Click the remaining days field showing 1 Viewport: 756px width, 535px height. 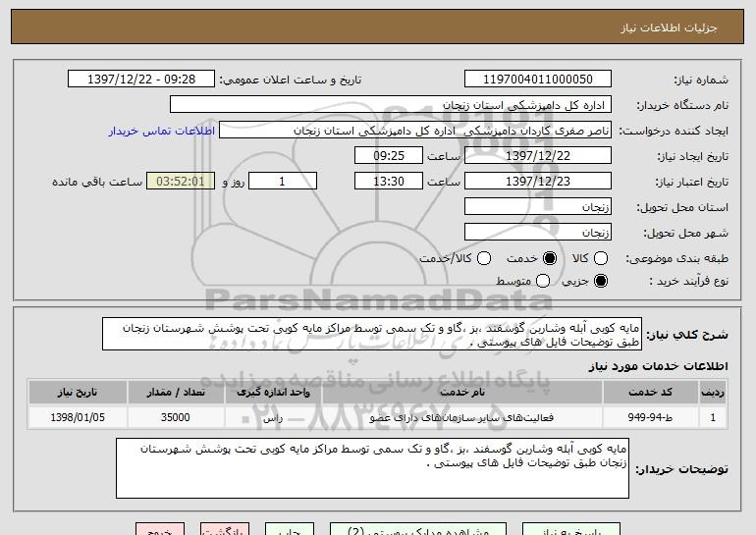283,182
